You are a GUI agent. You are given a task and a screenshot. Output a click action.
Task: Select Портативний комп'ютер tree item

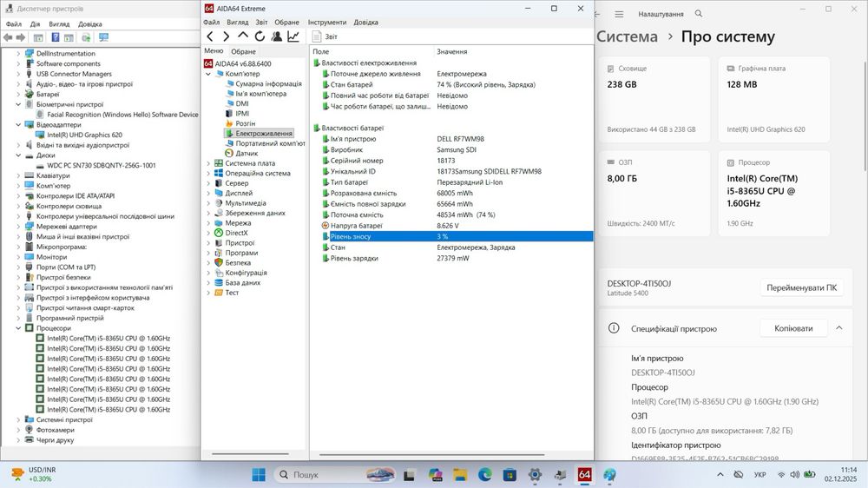click(270, 143)
